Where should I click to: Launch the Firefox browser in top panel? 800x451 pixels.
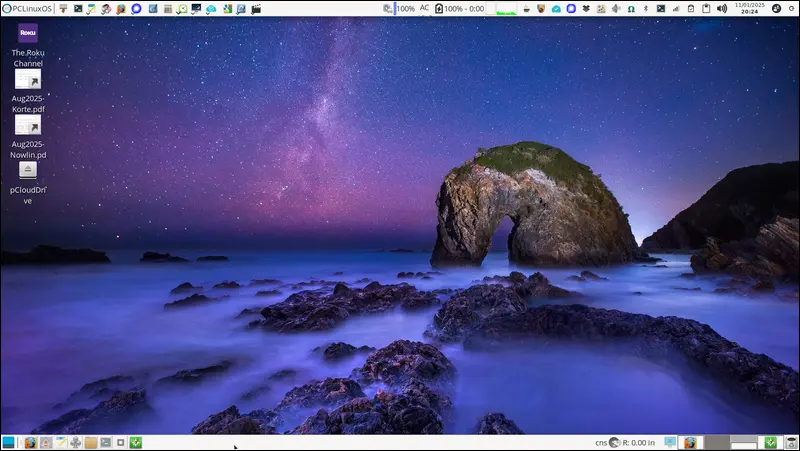pos(121,9)
